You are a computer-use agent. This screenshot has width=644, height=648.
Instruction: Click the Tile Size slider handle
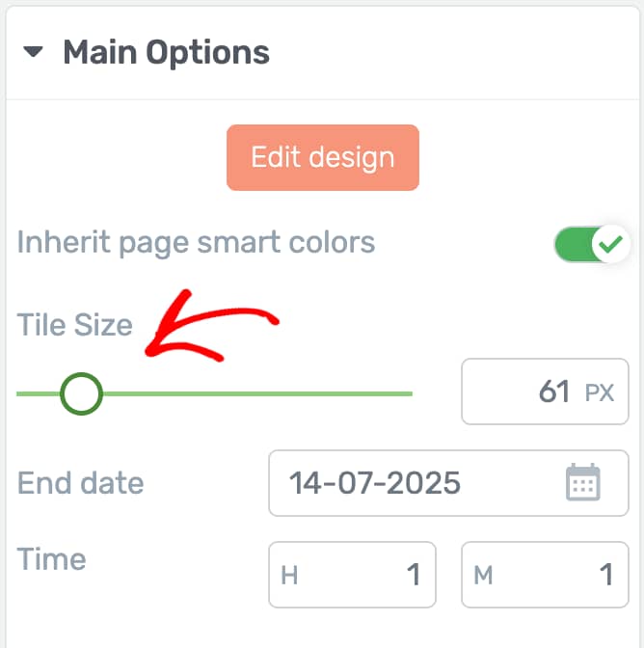click(81, 393)
